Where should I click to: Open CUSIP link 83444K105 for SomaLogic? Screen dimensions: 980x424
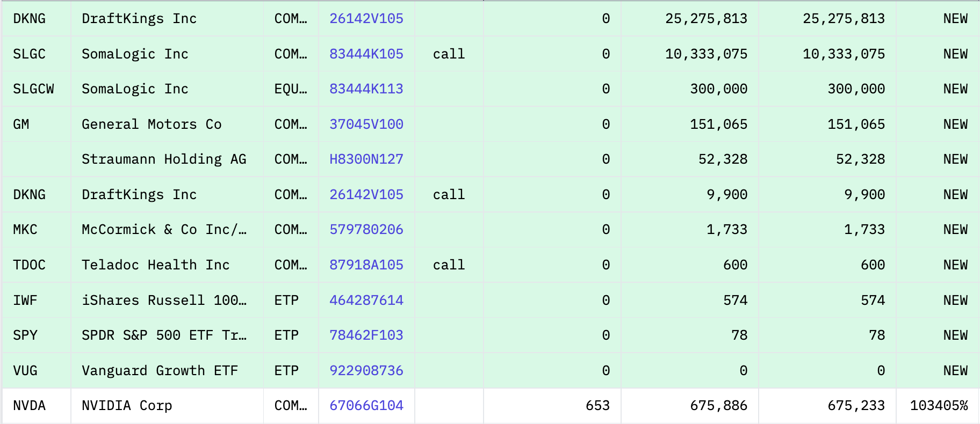tap(366, 54)
